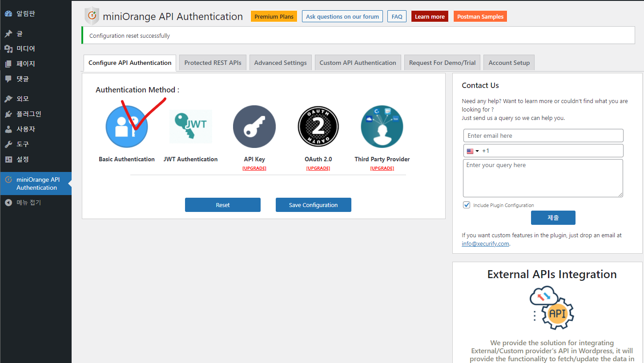Click the Save Configuration button

[x=314, y=205]
